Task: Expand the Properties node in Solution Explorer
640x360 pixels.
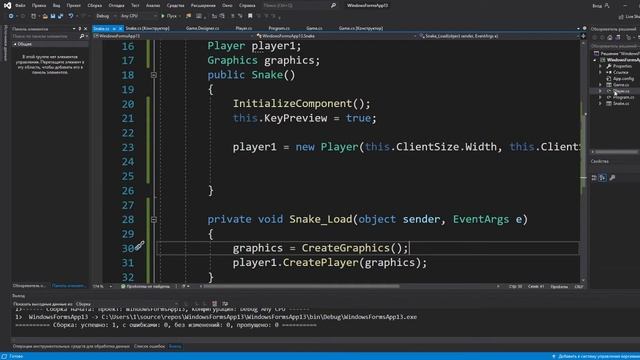Action: pos(600,66)
